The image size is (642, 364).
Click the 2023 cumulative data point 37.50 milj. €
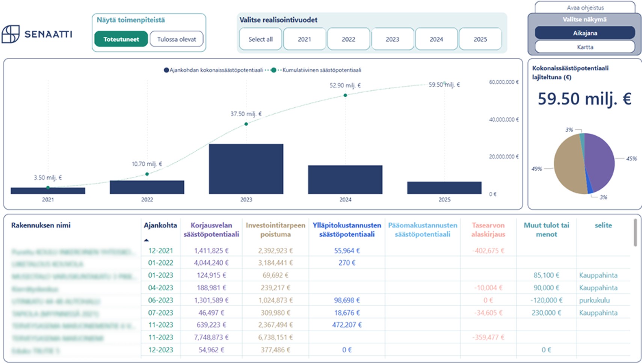246,124
